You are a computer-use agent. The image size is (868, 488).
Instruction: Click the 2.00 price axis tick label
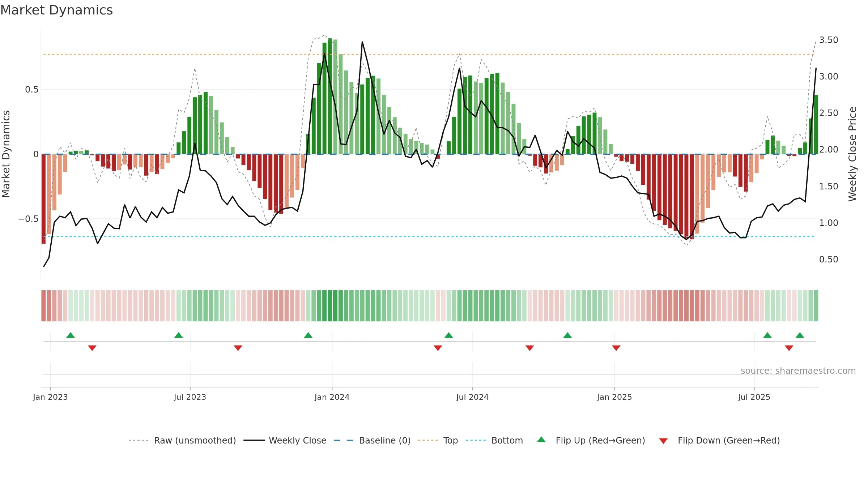tap(829, 149)
